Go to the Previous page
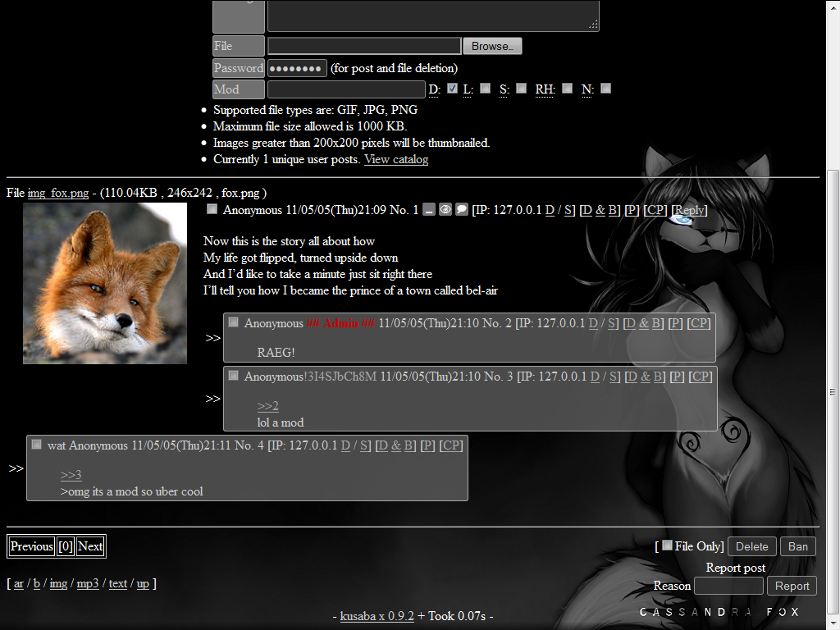 32,546
